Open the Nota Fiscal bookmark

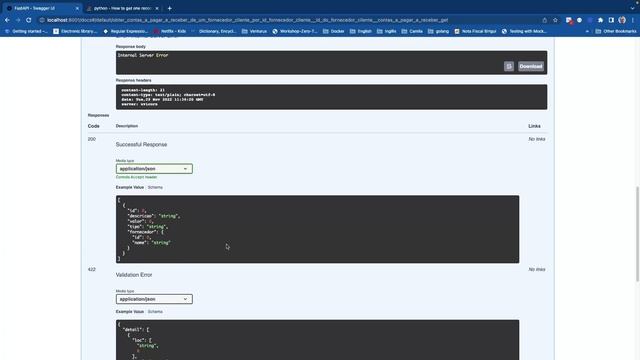[x=475, y=31]
